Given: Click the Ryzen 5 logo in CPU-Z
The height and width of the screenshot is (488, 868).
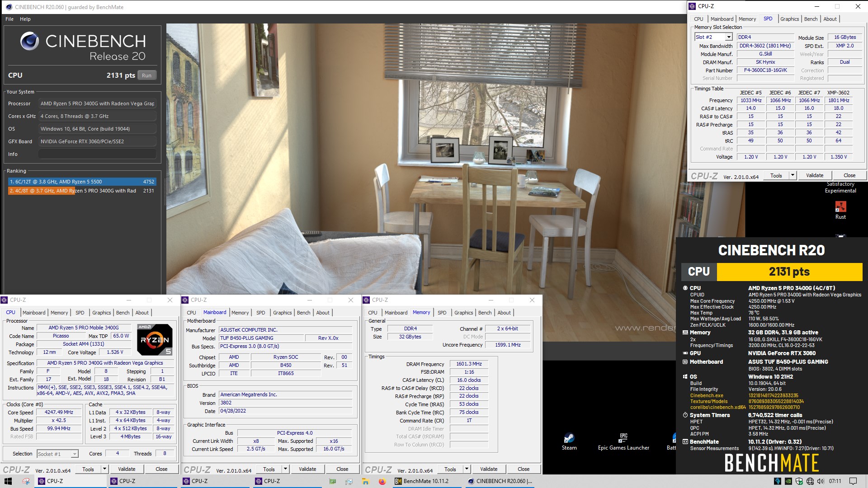Looking at the screenshot, I should [155, 339].
